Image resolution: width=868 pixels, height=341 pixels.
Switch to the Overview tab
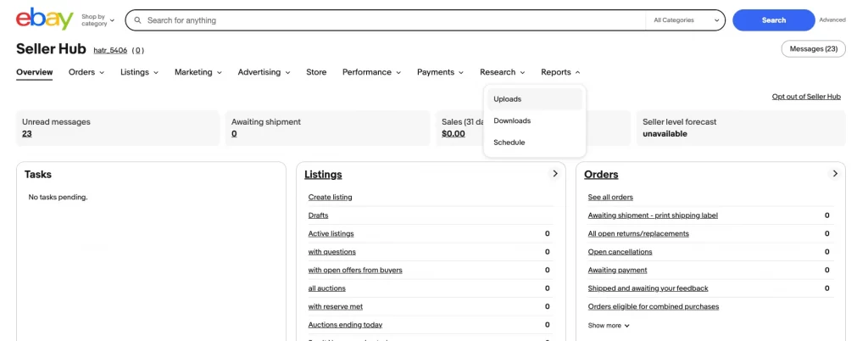[34, 72]
